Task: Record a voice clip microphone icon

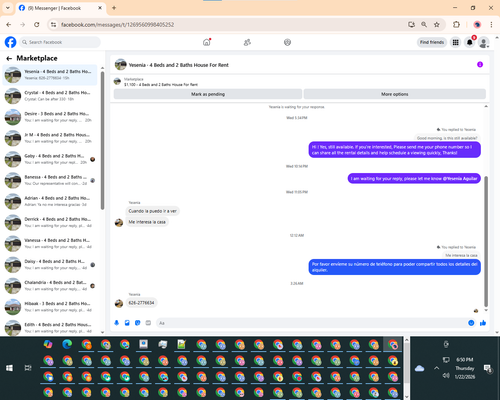Action: click(x=117, y=323)
